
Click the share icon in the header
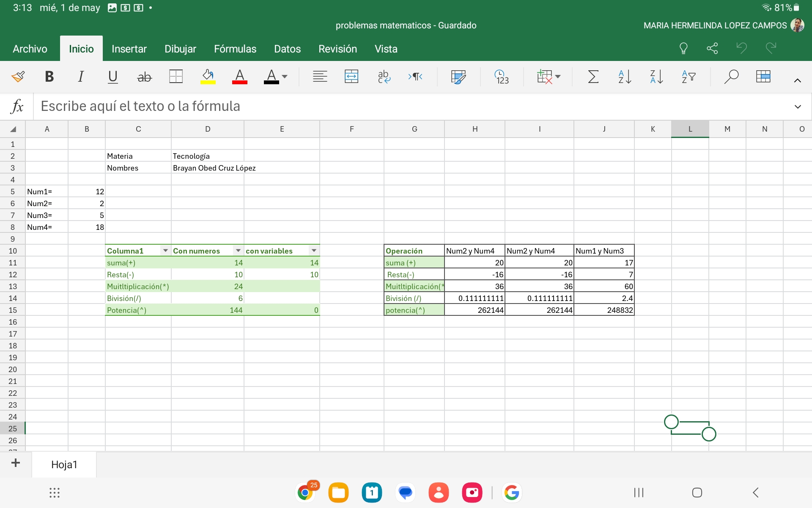[x=712, y=48]
